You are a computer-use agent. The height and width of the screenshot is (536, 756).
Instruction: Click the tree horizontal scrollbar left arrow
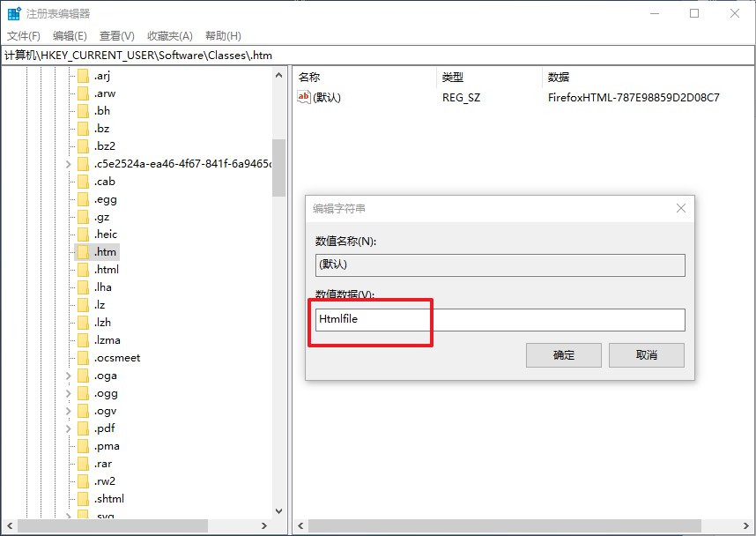click(10, 526)
